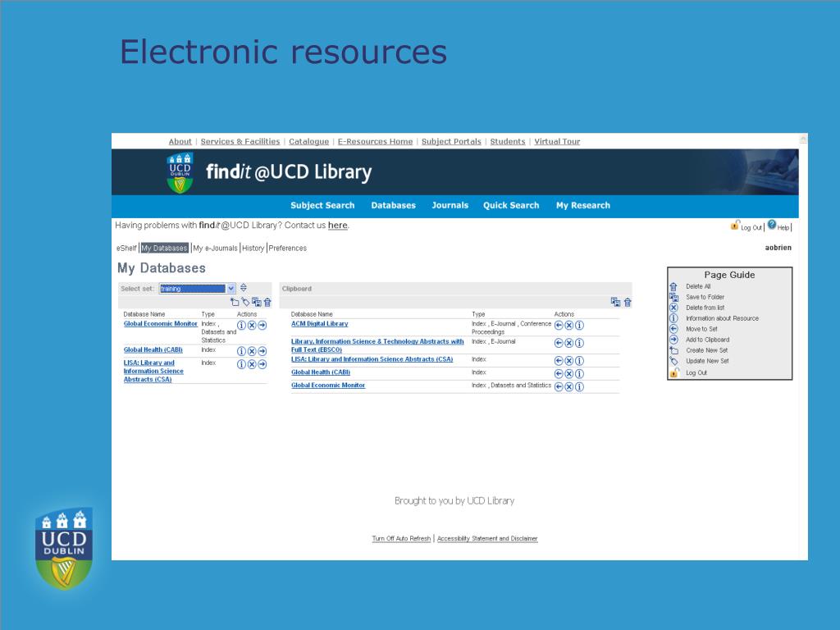Click Save to Folder icon in set toolbar

pos(257,302)
